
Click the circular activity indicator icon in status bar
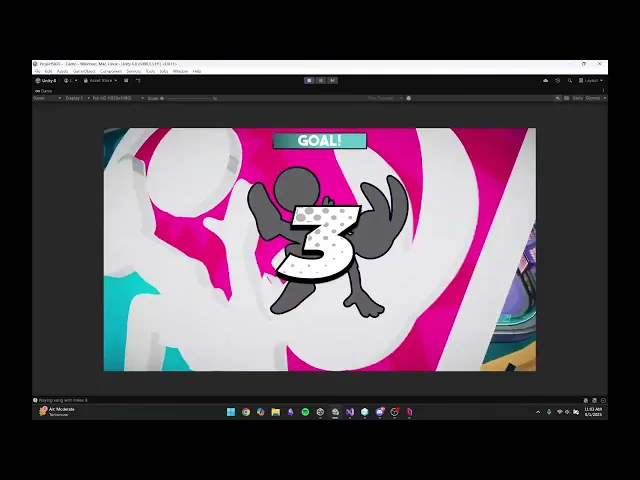click(x=603, y=400)
